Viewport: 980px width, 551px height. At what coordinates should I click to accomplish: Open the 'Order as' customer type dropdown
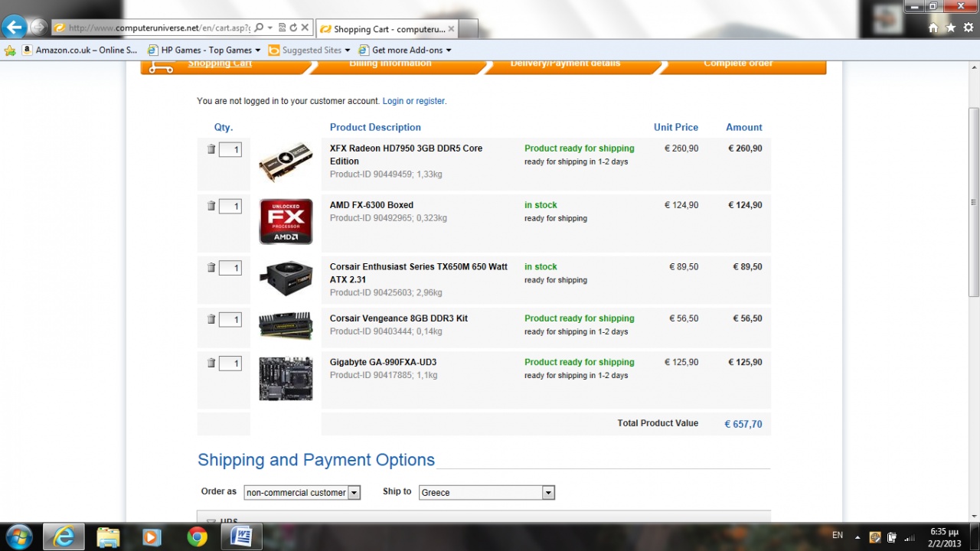click(x=302, y=493)
